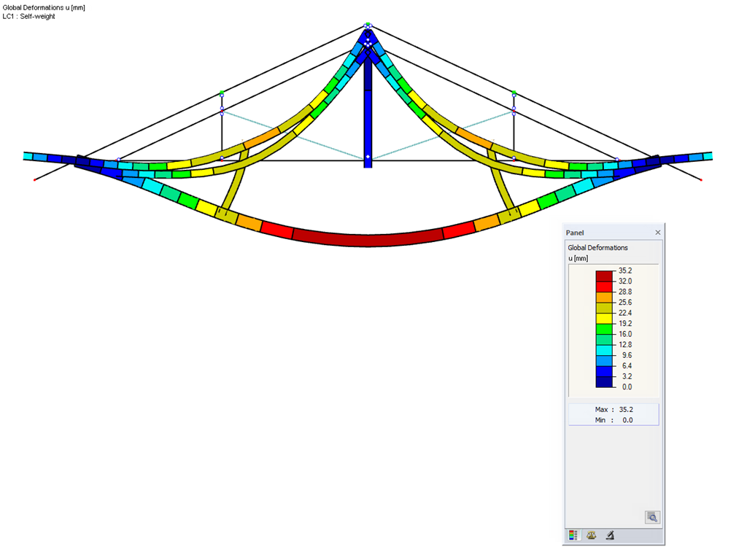Close the Panel window
This screenshot has height=560, width=747.
click(x=657, y=232)
